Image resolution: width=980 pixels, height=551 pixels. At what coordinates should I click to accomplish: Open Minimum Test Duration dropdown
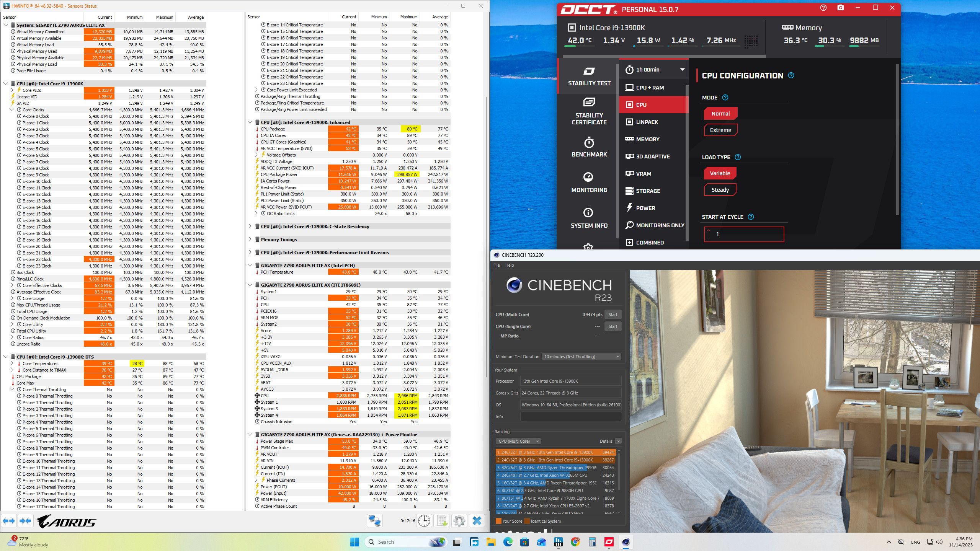click(581, 357)
